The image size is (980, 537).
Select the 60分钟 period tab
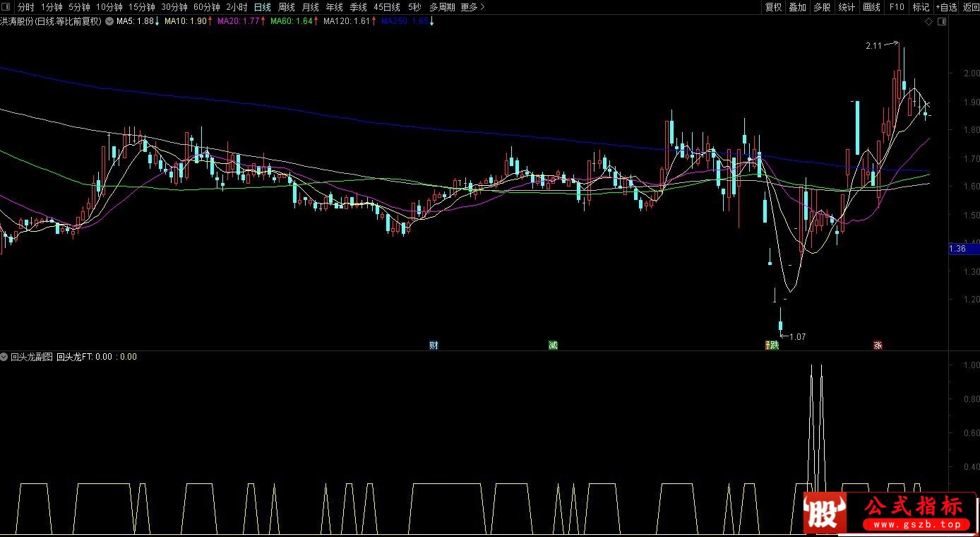pyautogui.click(x=207, y=7)
